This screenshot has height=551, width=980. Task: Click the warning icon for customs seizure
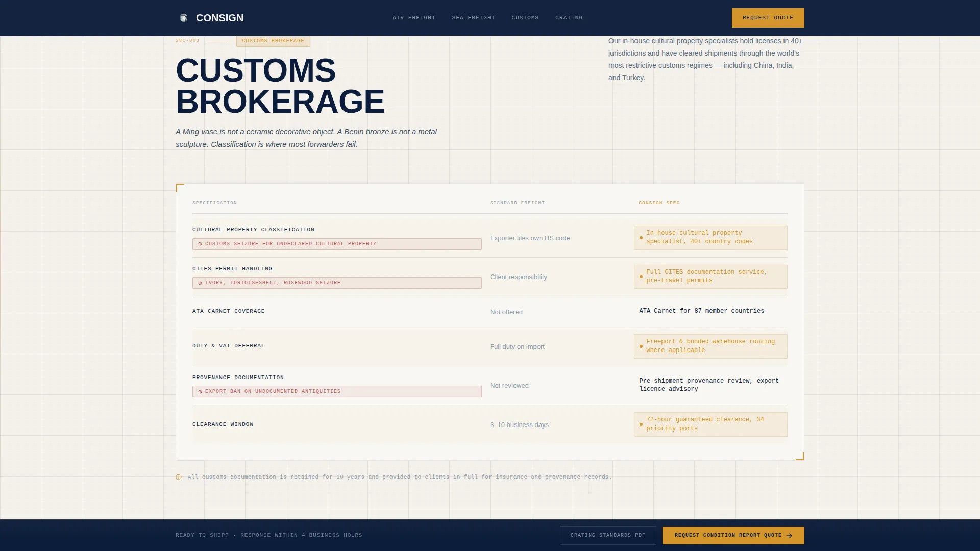tap(200, 244)
